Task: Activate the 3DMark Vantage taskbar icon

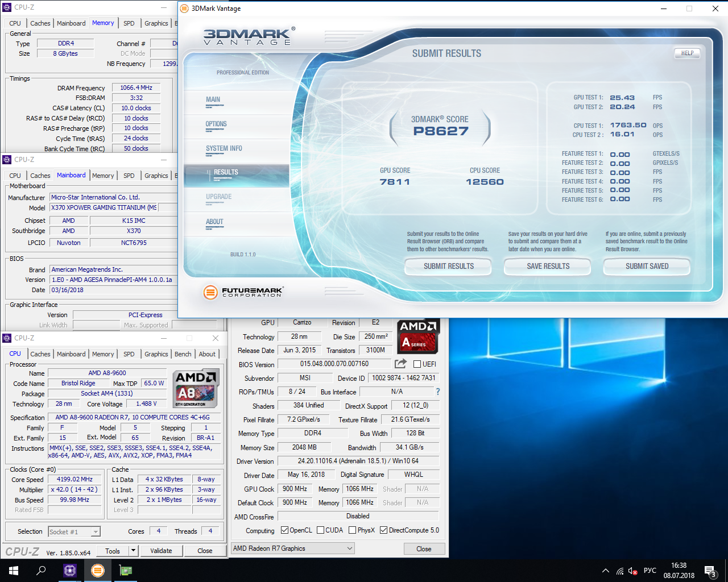Action: [x=98, y=571]
